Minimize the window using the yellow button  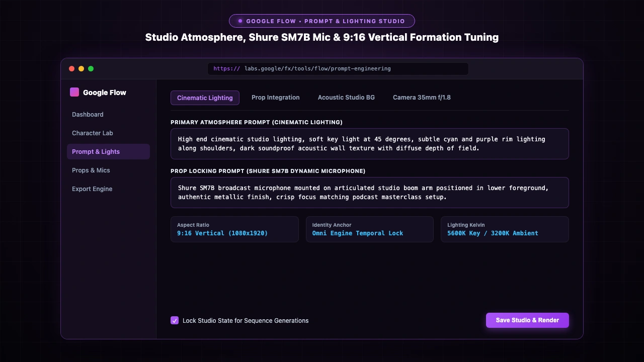82,69
